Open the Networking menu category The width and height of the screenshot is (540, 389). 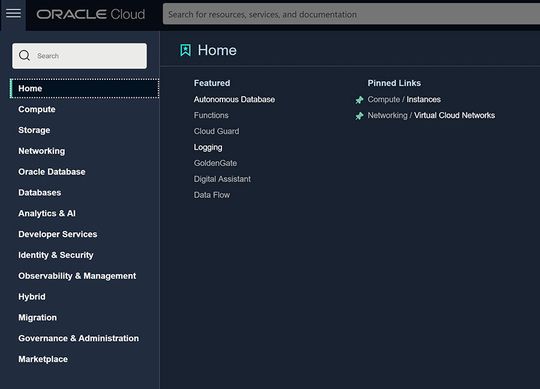(x=42, y=151)
